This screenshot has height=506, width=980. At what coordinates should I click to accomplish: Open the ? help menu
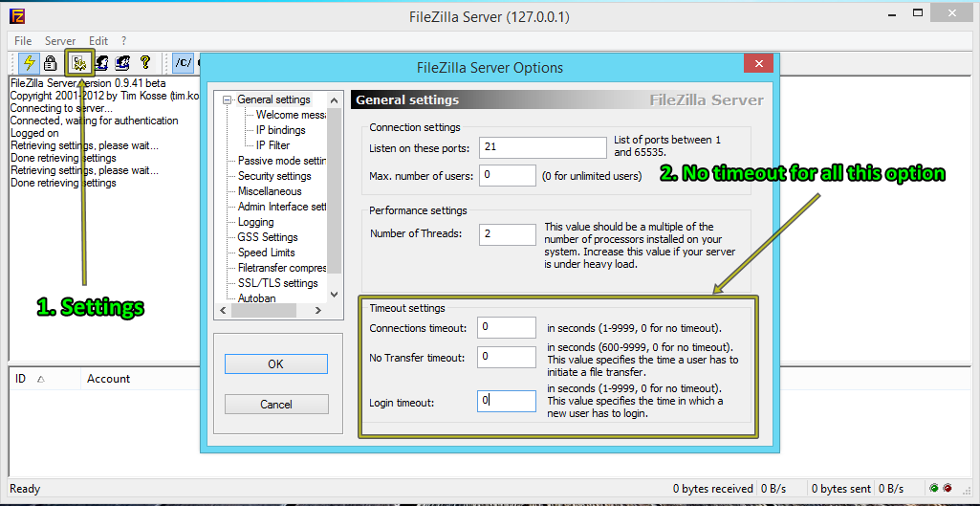(123, 41)
